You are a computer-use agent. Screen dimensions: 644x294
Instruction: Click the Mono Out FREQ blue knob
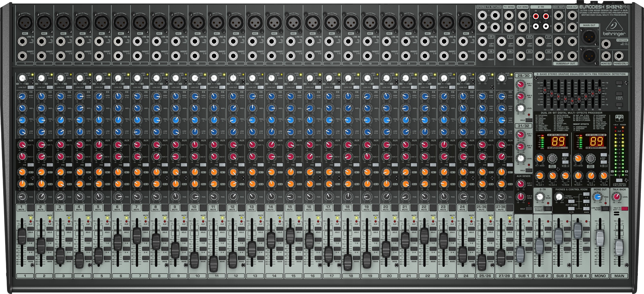[598, 197]
